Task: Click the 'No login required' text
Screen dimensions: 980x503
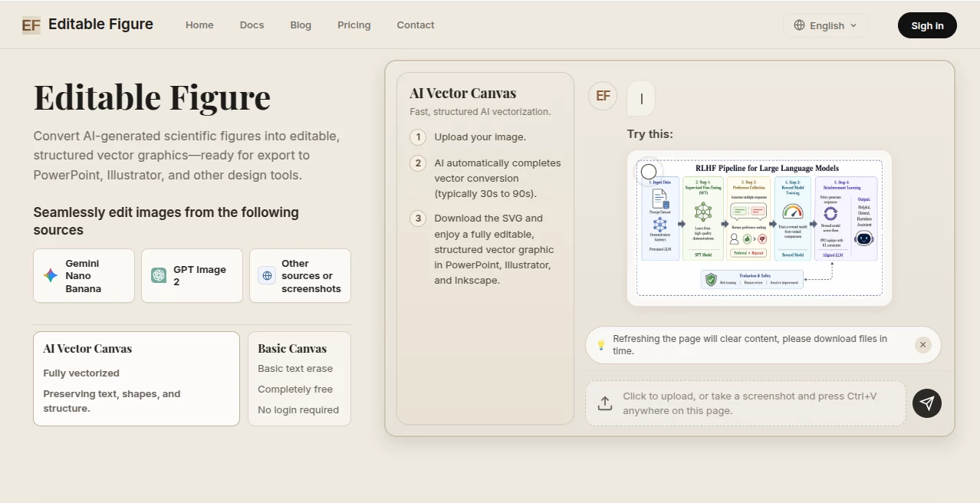Action: pyautogui.click(x=298, y=410)
